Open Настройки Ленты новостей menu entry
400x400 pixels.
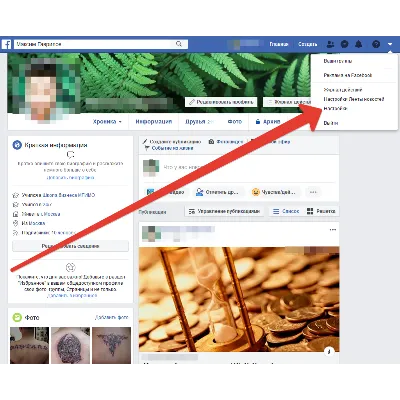coord(354,99)
